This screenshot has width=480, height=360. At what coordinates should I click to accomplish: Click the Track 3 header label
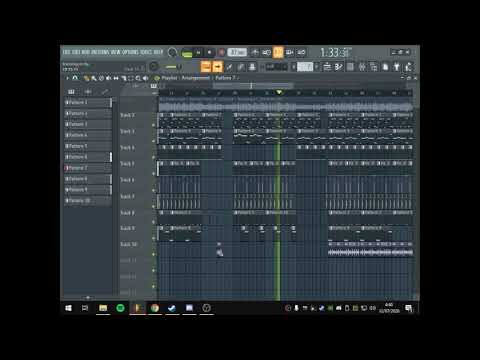click(127, 131)
